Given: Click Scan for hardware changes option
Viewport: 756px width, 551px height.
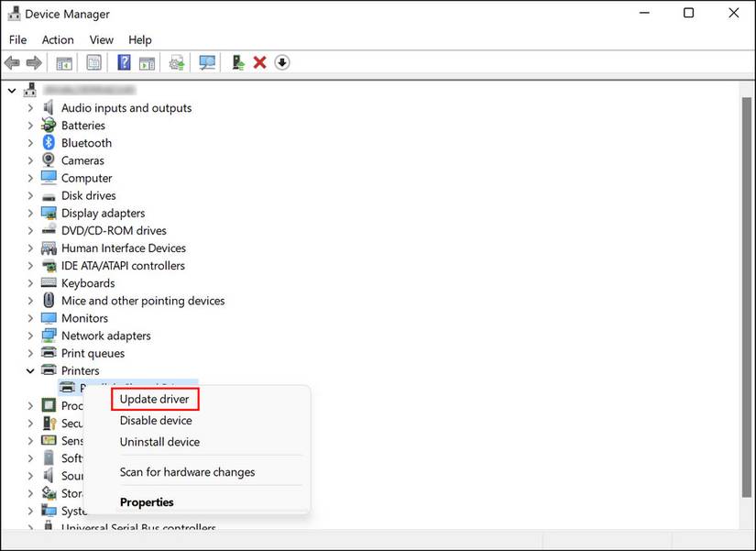Looking at the screenshot, I should (x=187, y=471).
